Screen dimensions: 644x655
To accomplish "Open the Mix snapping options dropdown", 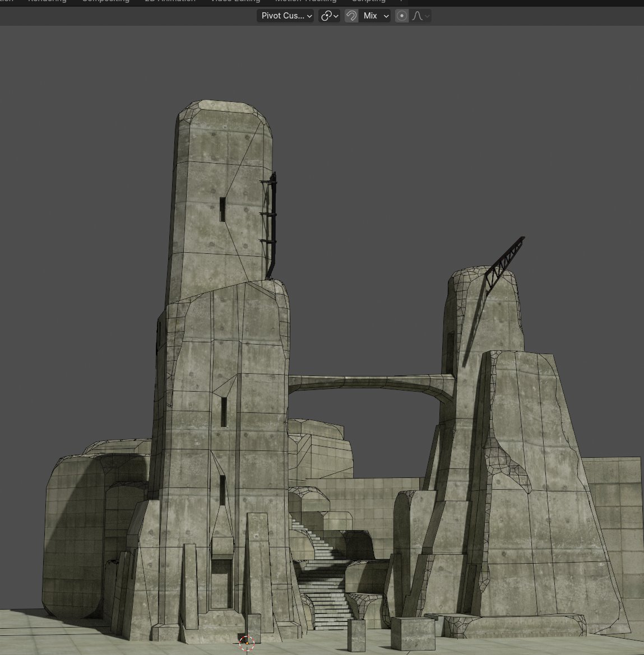I will tap(374, 16).
